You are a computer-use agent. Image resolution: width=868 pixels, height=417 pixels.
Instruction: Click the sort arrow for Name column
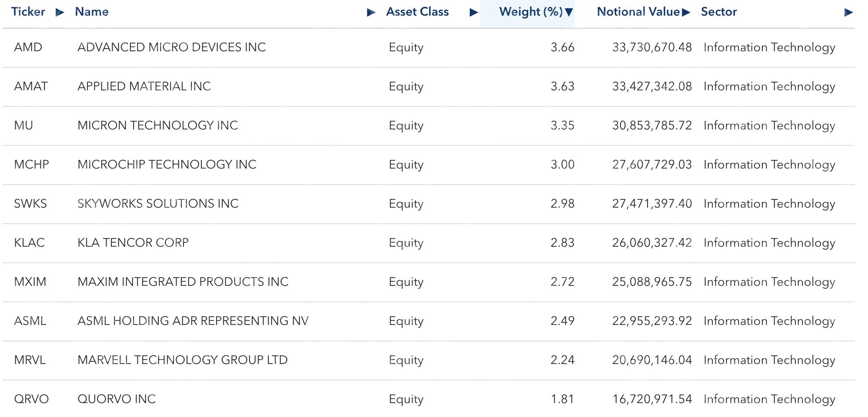(x=371, y=12)
